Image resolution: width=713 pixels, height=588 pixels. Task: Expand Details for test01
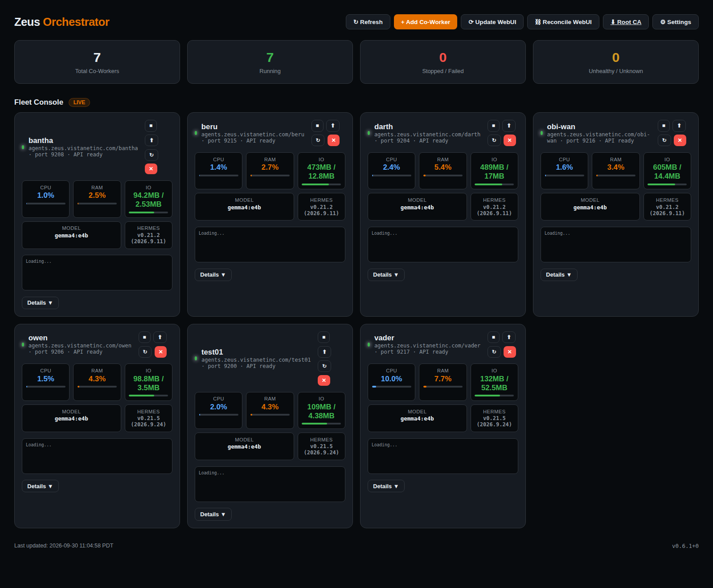[213, 514]
